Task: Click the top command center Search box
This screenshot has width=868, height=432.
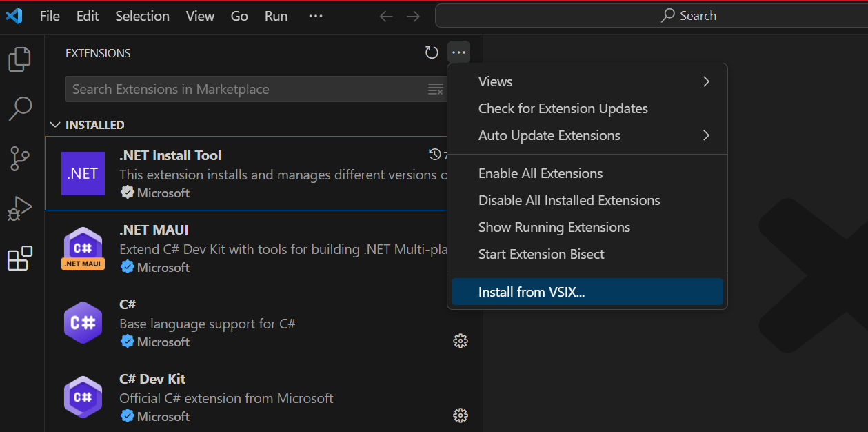Action: click(x=652, y=16)
